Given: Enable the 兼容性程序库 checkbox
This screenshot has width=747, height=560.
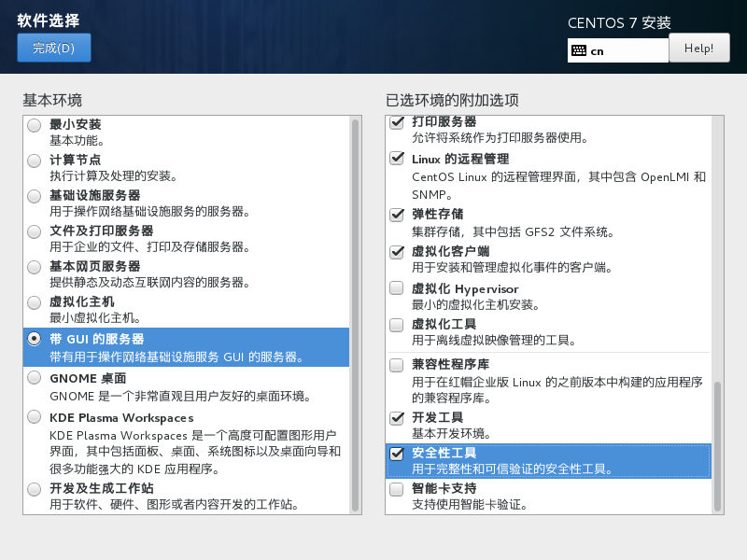Looking at the screenshot, I should (x=396, y=365).
